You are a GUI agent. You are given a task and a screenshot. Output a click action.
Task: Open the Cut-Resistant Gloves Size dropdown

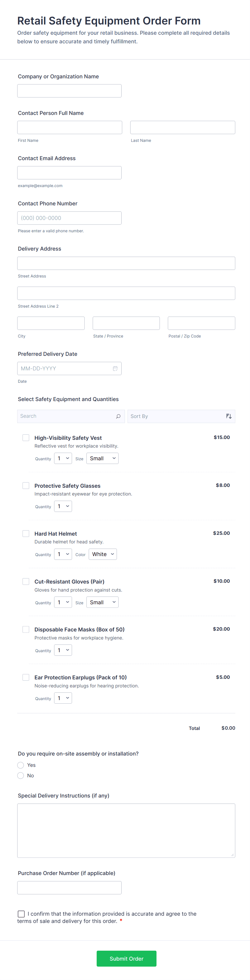pos(102,602)
